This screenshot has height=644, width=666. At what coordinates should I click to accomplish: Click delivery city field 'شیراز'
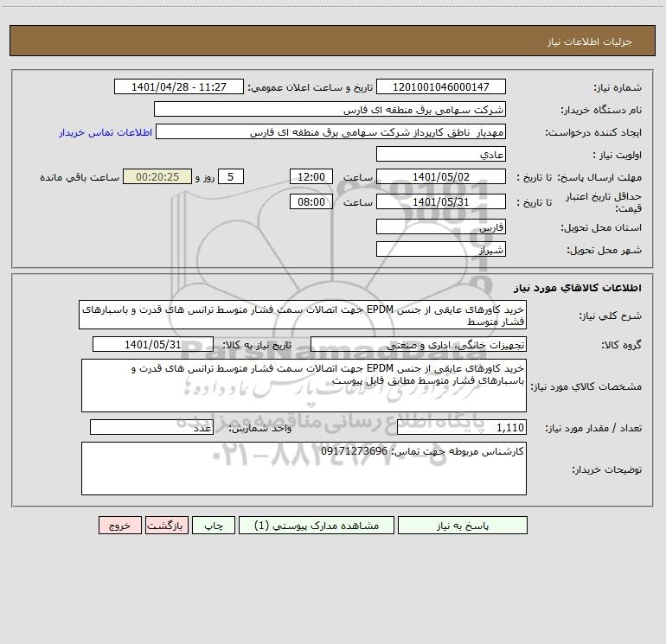pyautogui.click(x=441, y=249)
